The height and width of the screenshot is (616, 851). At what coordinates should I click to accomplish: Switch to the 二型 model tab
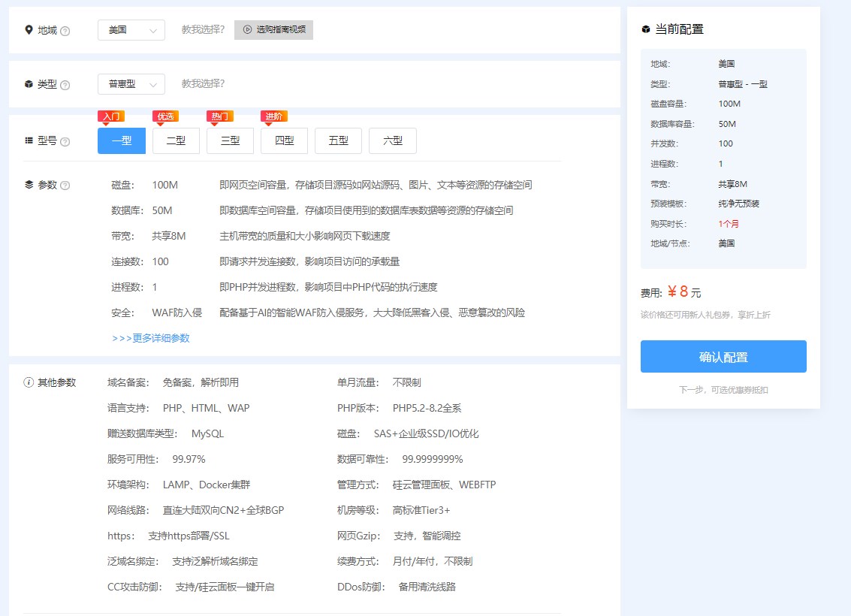click(x=176, y=140)
